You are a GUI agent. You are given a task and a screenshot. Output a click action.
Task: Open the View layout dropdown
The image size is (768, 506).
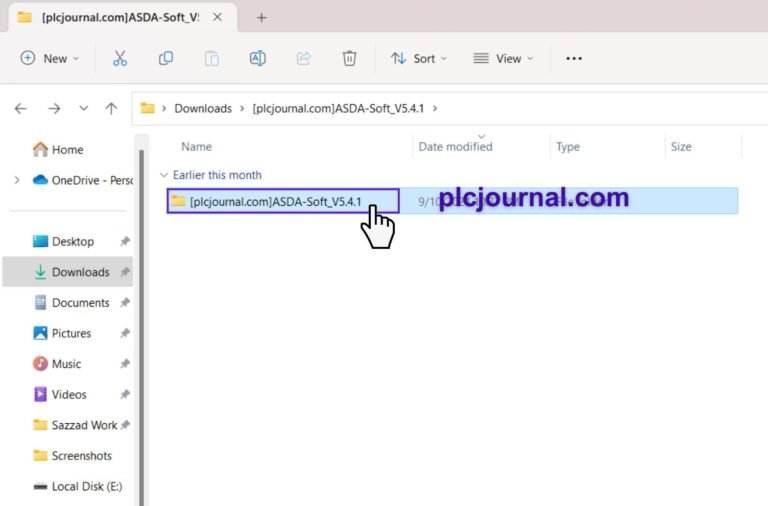point(503,58)
